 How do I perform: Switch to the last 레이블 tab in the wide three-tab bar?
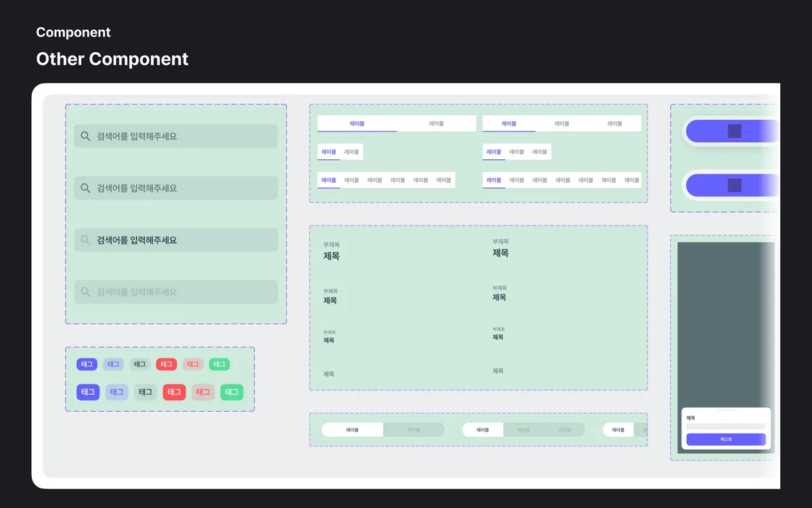(x=614, y=123)
